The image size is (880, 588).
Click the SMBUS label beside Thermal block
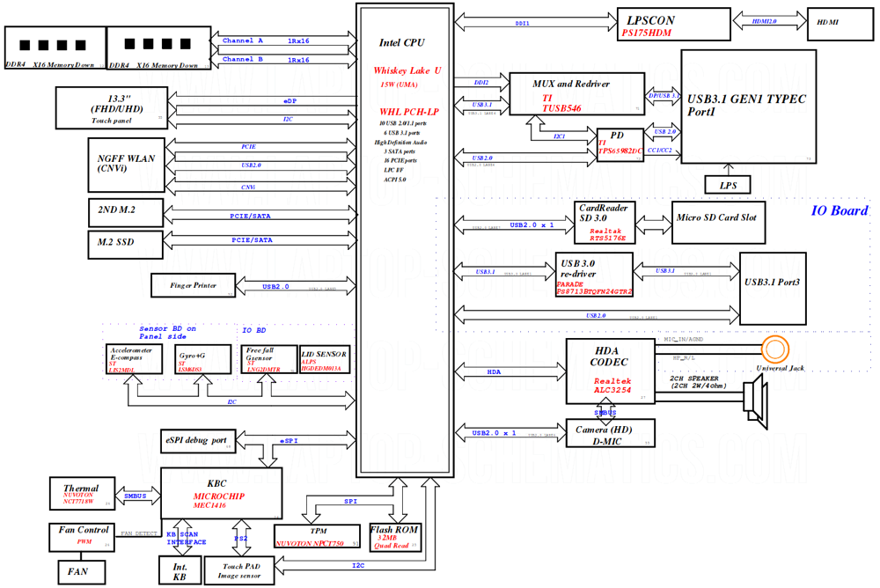click(x=136, y=496)
